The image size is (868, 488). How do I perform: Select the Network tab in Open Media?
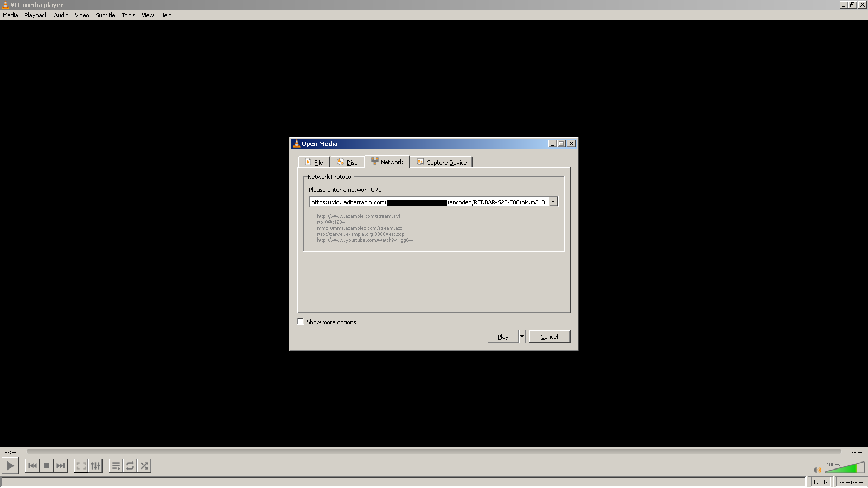(387, 162)
